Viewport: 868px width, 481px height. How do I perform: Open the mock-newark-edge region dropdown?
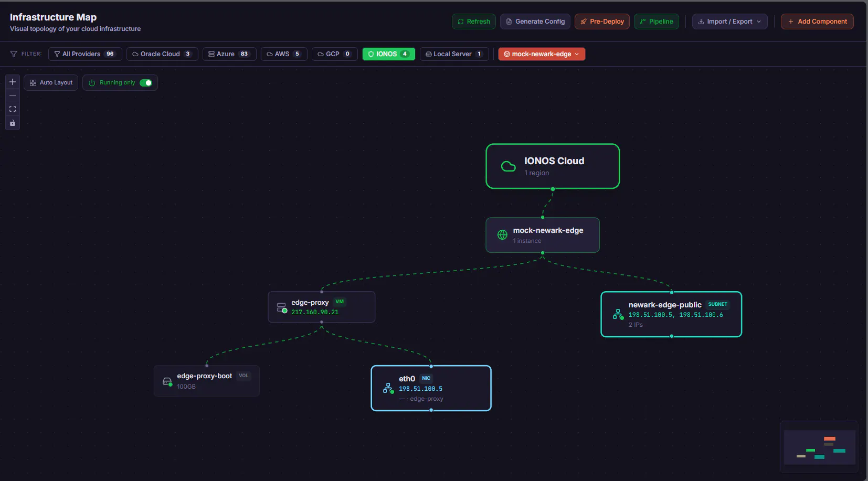(x=542, y=54)
